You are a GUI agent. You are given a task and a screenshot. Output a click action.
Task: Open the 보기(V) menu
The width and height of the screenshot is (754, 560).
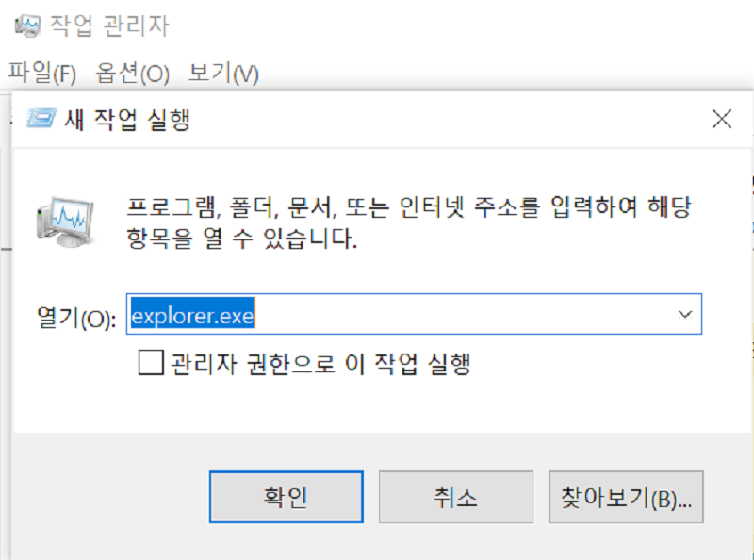tap(223, 74)
